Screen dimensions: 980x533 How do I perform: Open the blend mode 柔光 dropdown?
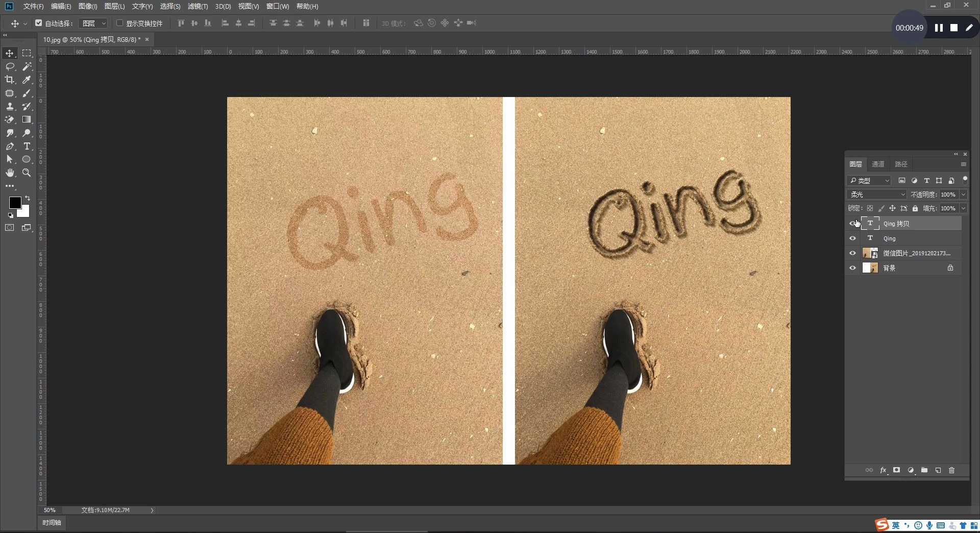876,195
